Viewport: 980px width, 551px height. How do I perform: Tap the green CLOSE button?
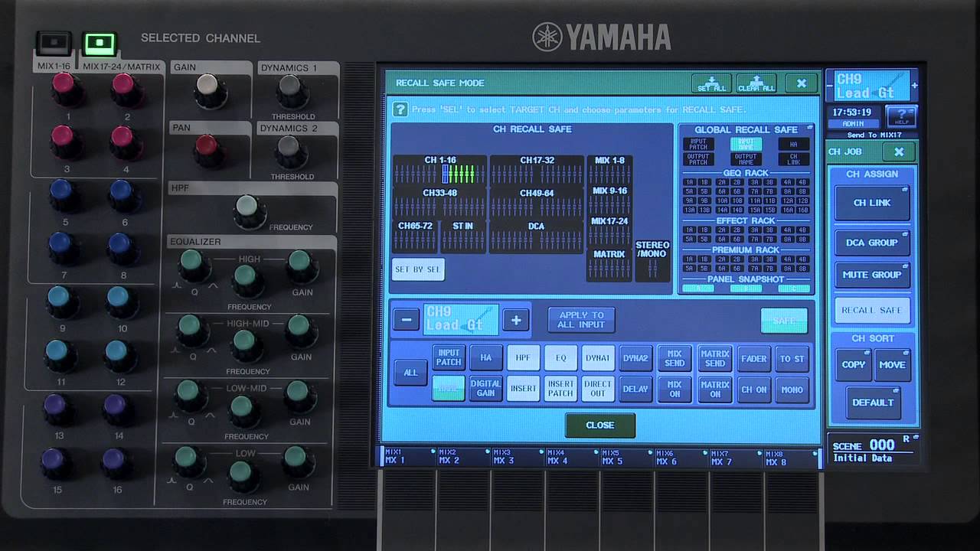[x=600, y=425]
